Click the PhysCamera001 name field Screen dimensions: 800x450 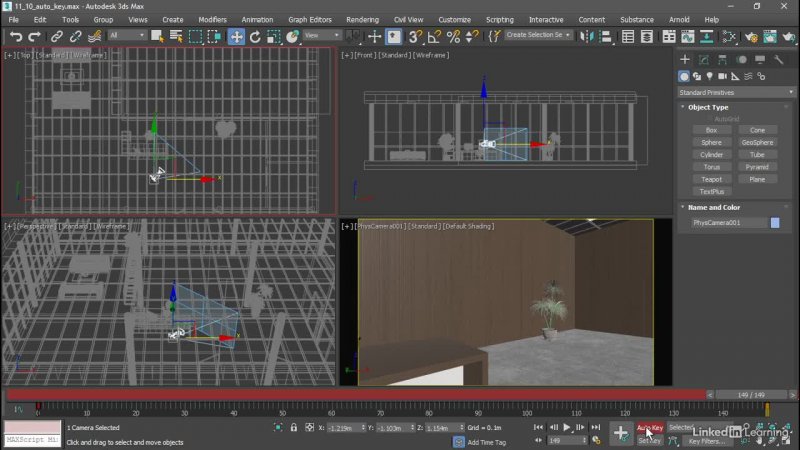coord(730,222)
